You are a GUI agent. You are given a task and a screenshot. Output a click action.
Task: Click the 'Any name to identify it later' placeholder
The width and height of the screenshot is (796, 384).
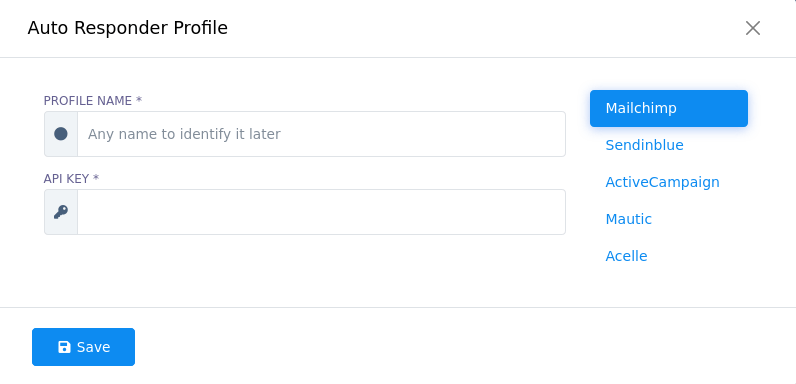tap(184, 134)
